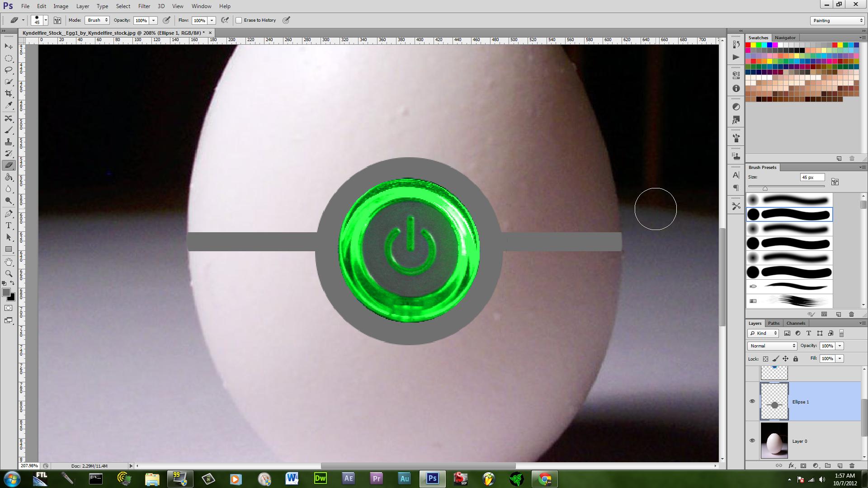Viewport: 868px width, 488px height.
Task: Select the Hand tool
Action: tap(9, 262)
